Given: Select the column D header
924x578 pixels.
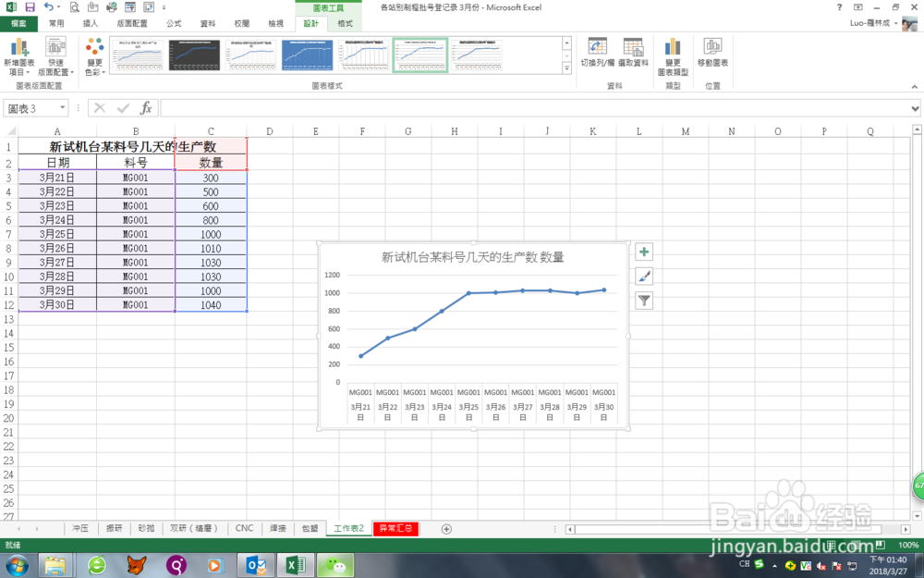Looking at the screenshot, I should pyautogui.click(x=269, y=131).
